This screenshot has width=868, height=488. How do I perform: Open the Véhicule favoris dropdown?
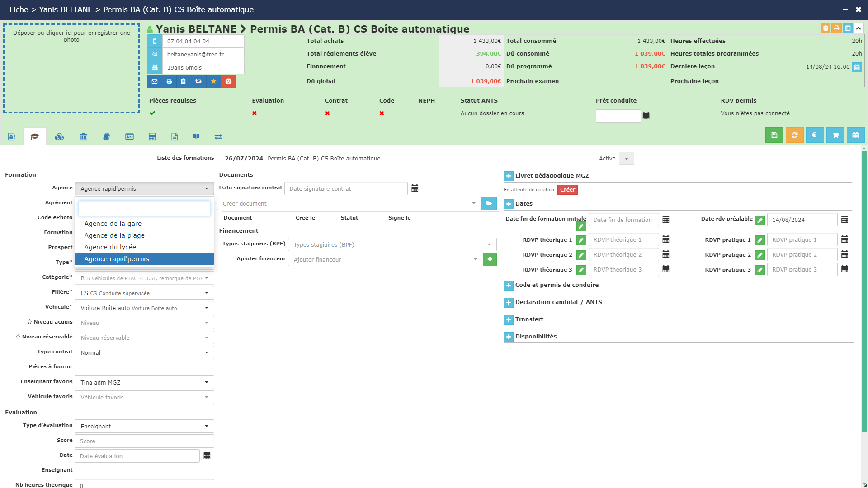[144, 397]
